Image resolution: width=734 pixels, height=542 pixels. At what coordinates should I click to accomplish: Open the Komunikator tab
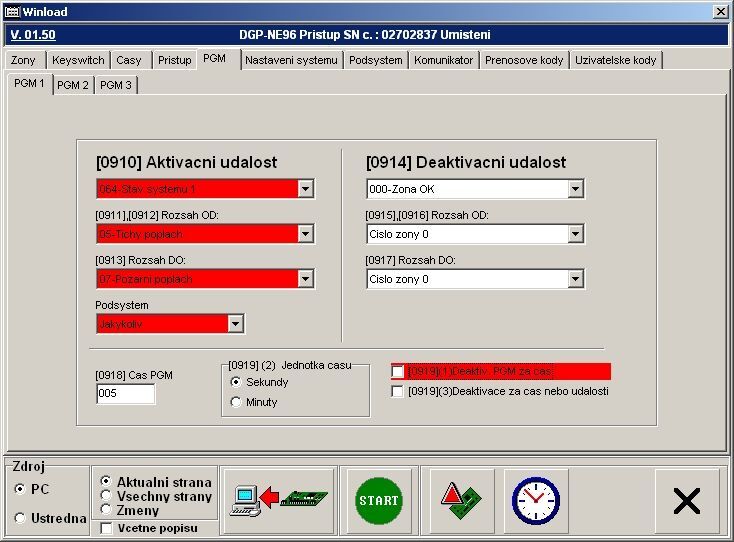click(x=443, y=60)
